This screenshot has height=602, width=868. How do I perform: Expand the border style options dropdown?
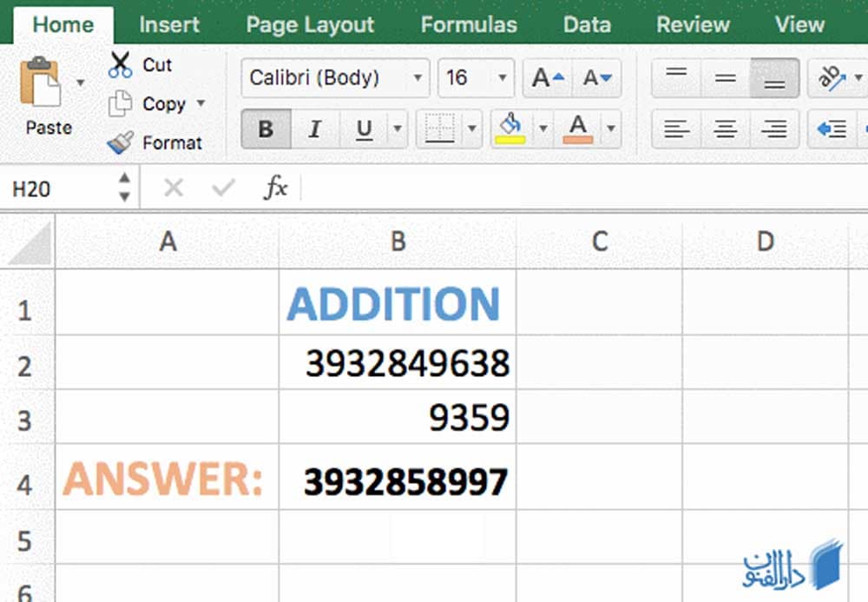(473, 129)
